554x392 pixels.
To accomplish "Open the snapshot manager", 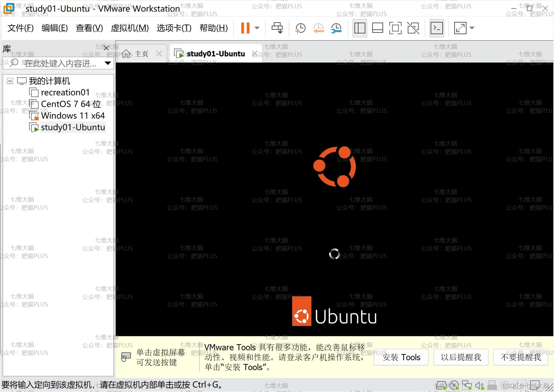I will [336, 28].
